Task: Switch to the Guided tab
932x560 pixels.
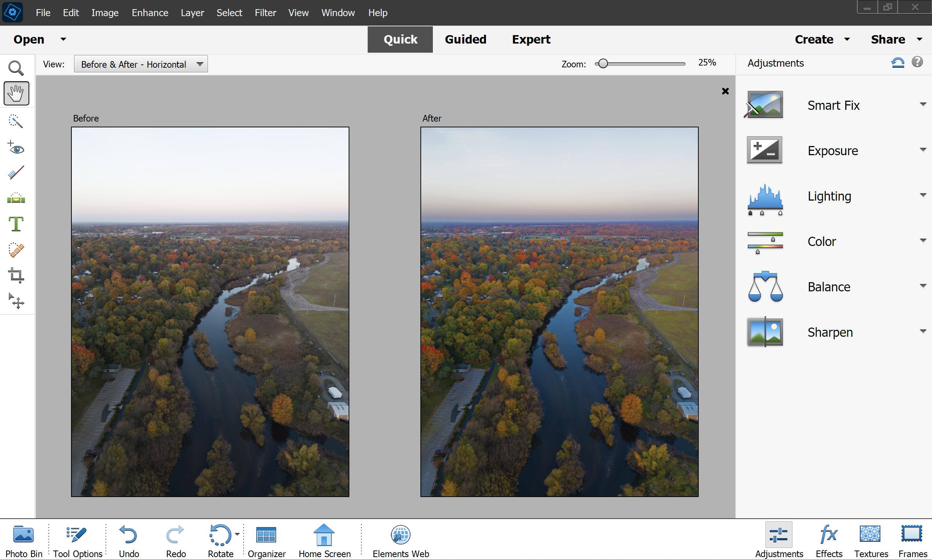Action: tap(465, 39)
